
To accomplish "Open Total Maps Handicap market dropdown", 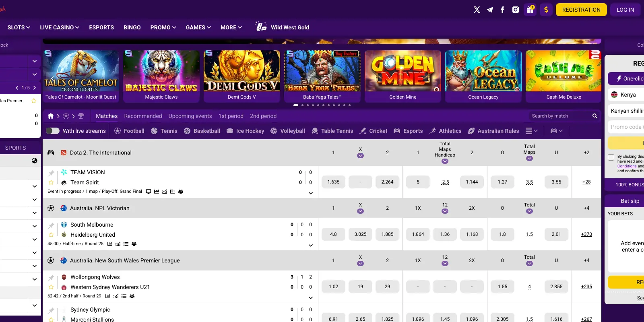I will pyautogui.click(x=445, y=161).
